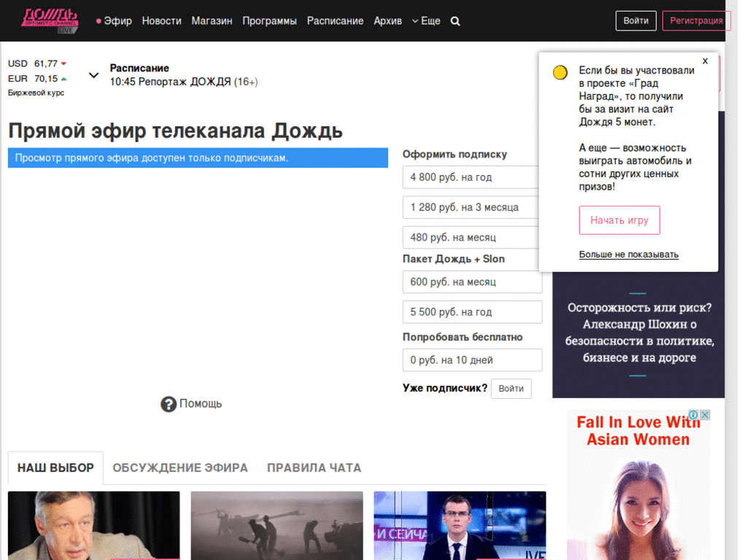Expand the currency rates chevron
The height and width of the screenshot is (560, 747).
94,75
